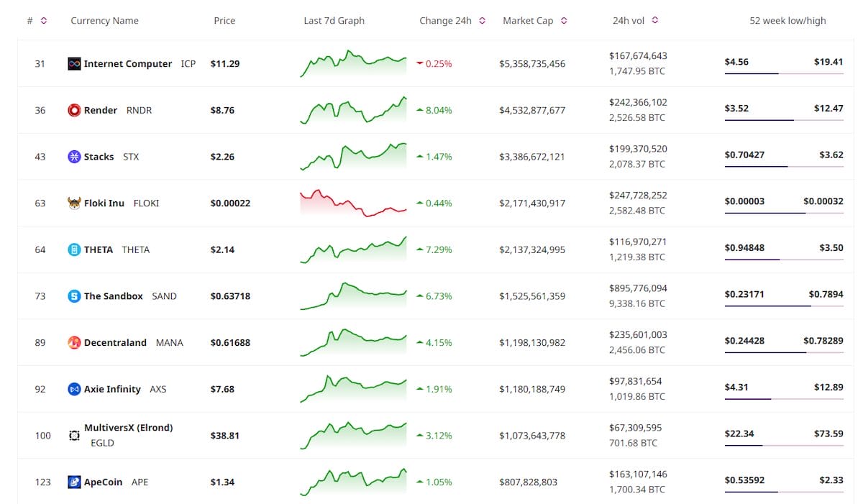This screenshot has height=504, width=863.
Task: Click the Floki Inu dog icon
Action: click(x=74, y=203)
